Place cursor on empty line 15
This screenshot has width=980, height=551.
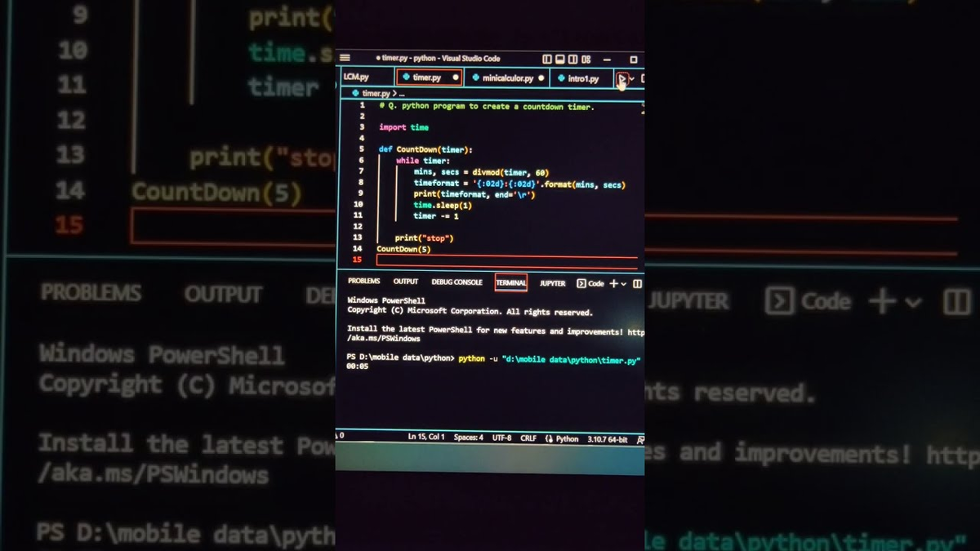click(x=507, y=260)
